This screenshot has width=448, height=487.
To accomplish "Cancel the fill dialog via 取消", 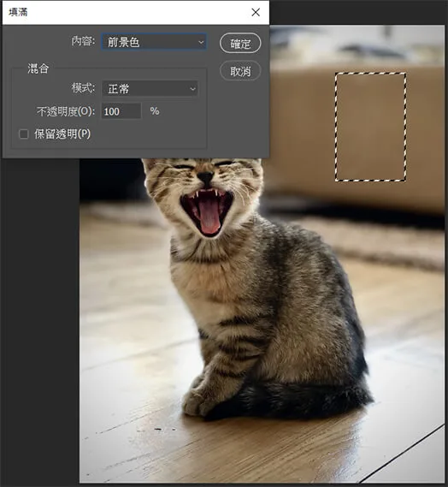I will pyautogui.click(x=240, y=71).
